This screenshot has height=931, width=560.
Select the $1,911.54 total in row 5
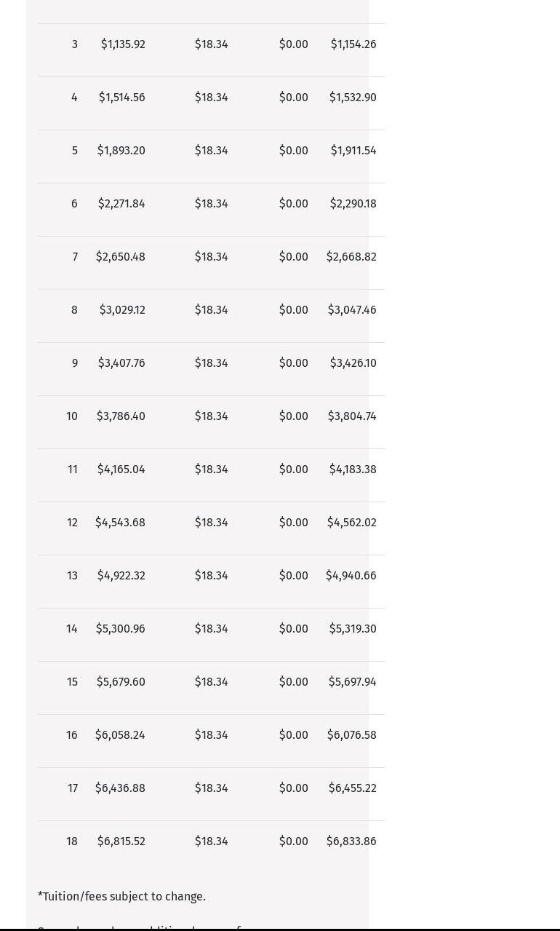[353, 151]
